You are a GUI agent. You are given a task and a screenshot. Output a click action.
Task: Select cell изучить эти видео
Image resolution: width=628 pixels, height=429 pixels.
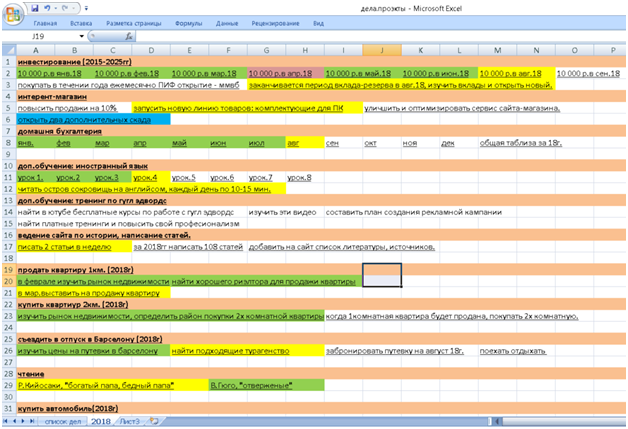282,212
